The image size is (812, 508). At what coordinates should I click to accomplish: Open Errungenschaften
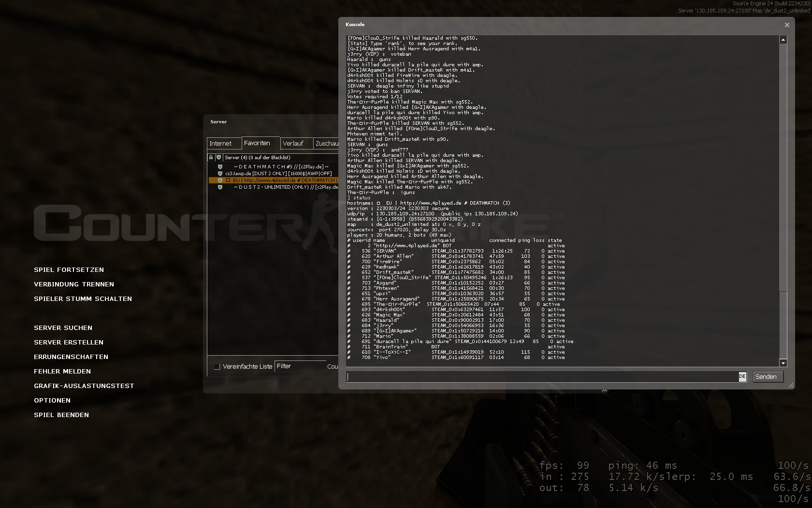pyautogui.click(x=71, y=357)
